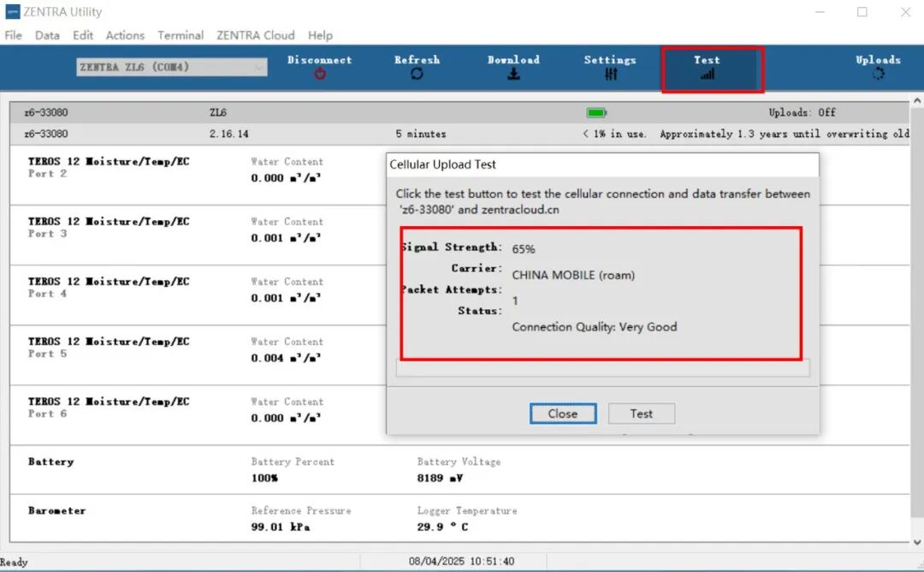Screen dimensions: 924x572
Task: Open the Terminal menu
Action: pyautogui.click(x=181, y=35)
